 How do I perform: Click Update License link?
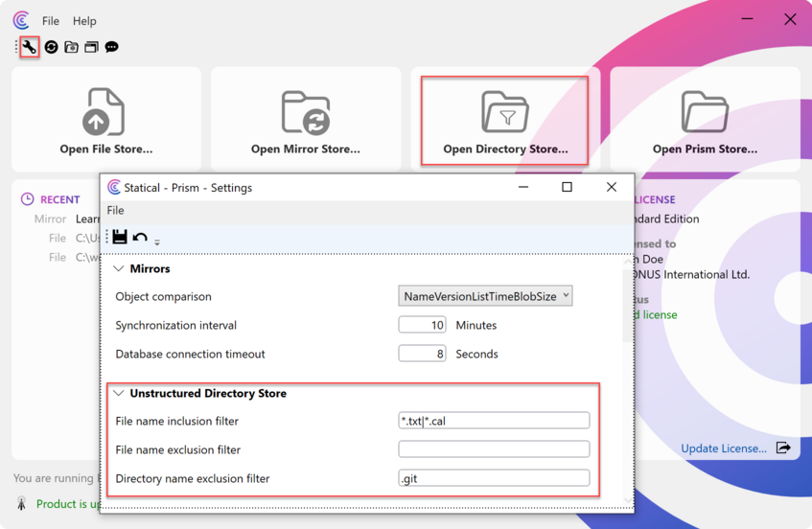(x=724, y=448)
